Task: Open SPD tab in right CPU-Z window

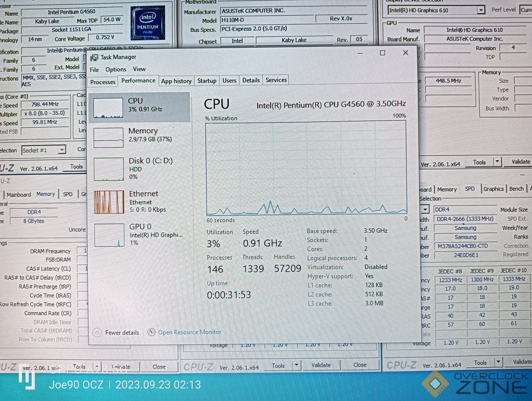Action: (470, 189)
